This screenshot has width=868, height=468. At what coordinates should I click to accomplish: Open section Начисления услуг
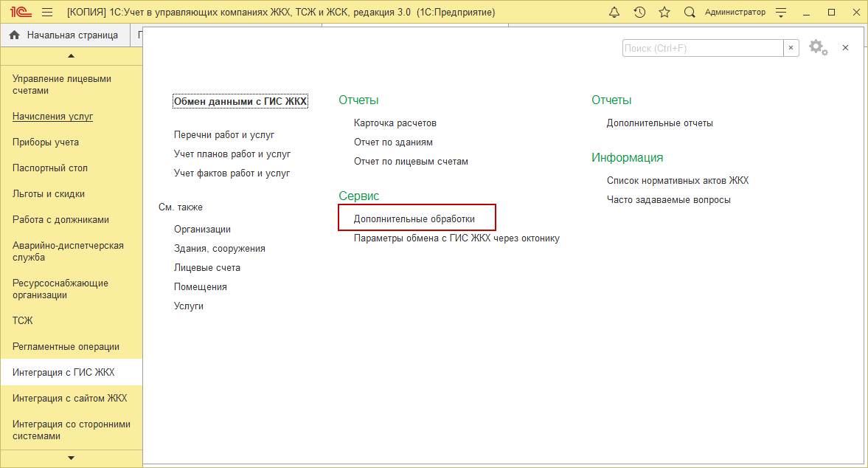click(x=52, y=117)
